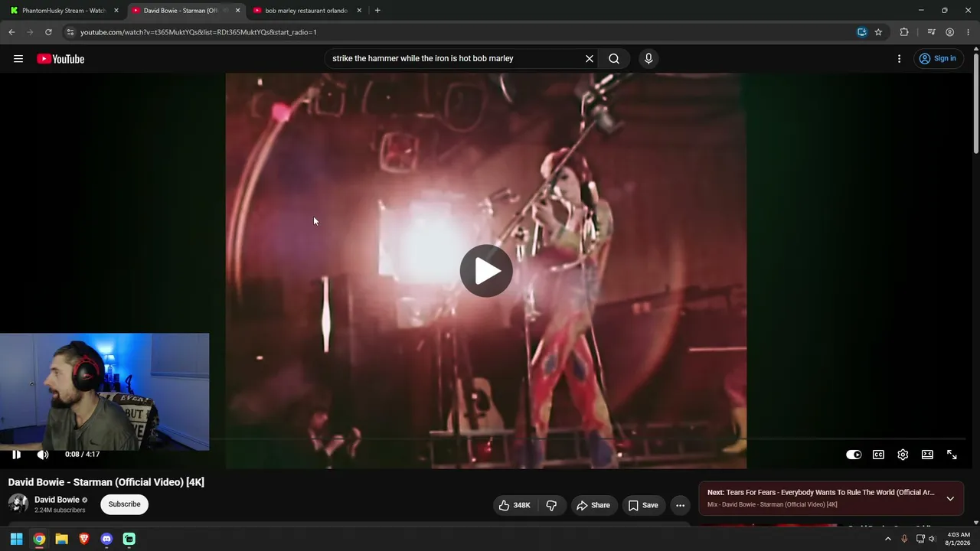Viewport: 980px width, 551px height.
Task: Click the video title text
Action: tap(106, 482)
